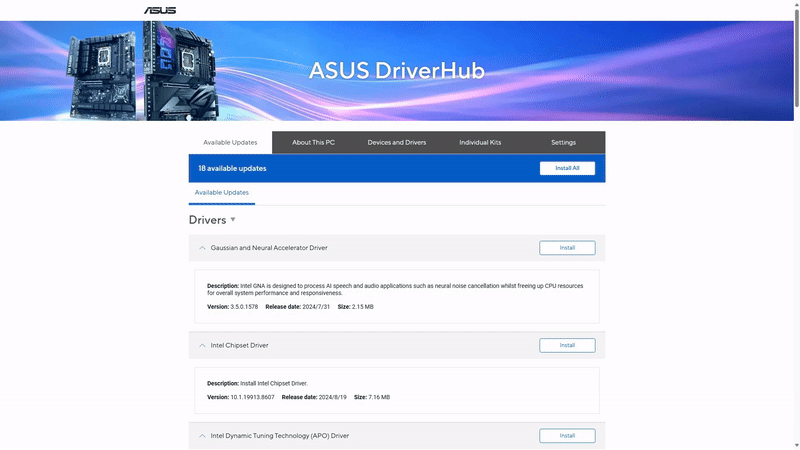Install the Intel Chipset Driver
Viewport: 800px width, 450px height.
(x=567, y=345)
